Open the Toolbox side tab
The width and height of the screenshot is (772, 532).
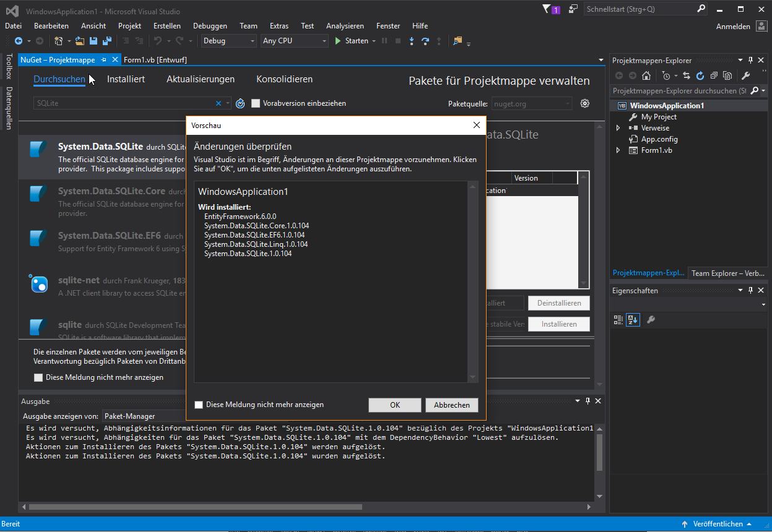point(9,66)
